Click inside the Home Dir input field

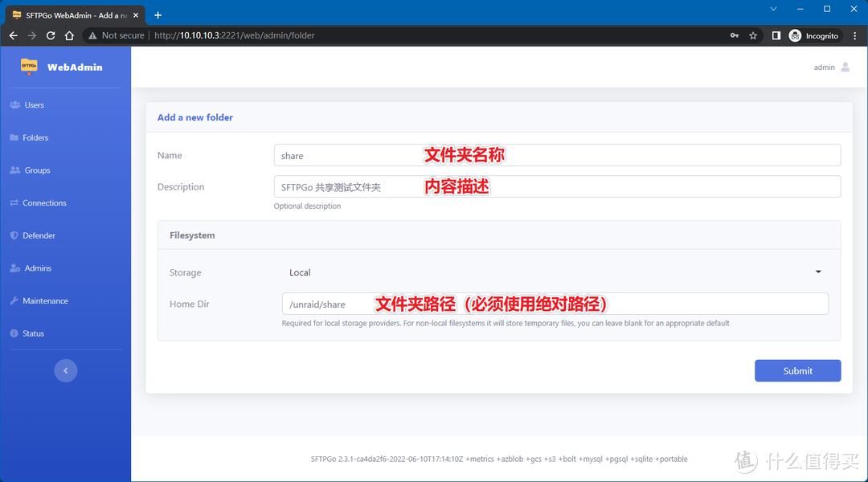[x=482, y=304]
